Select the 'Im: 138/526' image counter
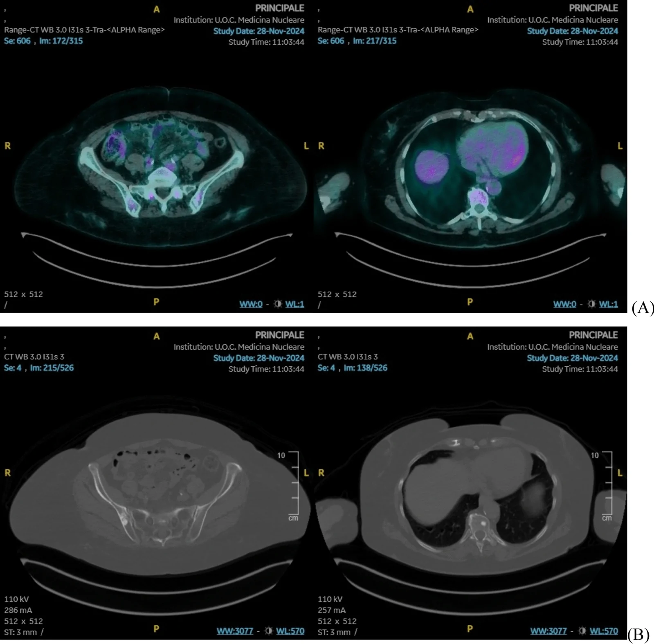Screen dimensions: 654x644 (366, 368)
